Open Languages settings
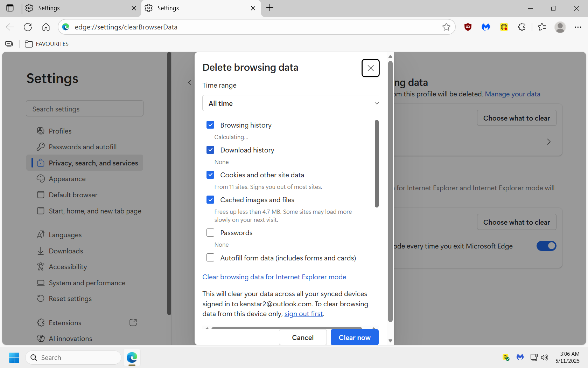The height and width of the screenshot is (368, 588). pyautogui.click(x=85, y=235)
